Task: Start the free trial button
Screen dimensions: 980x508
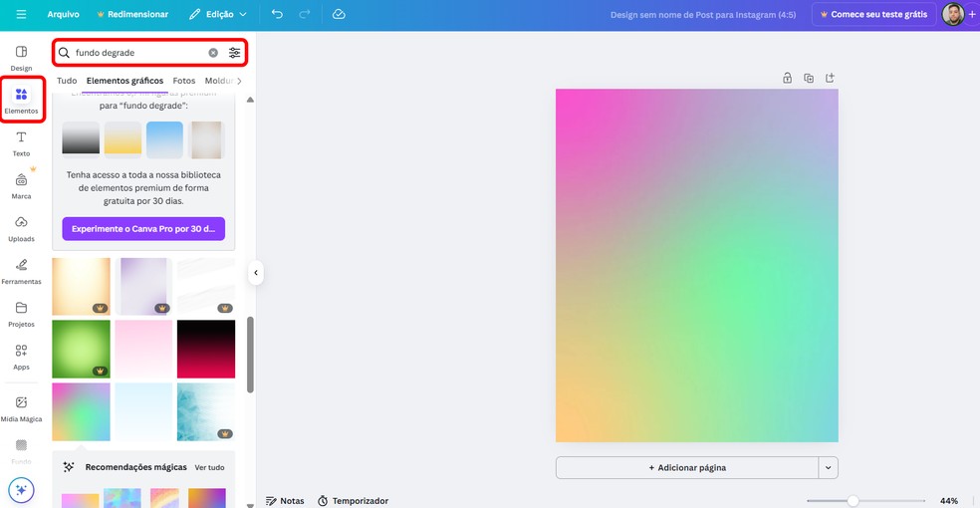Action: (873, 14)
